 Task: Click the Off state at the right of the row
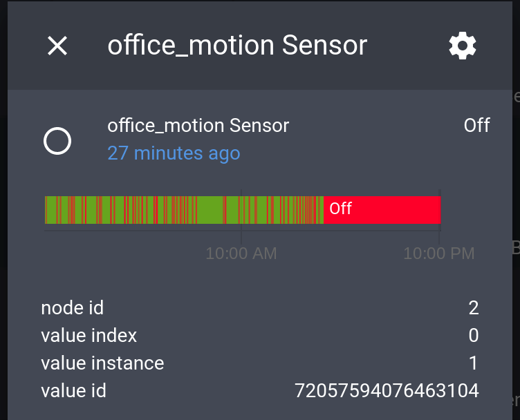point(476,126)
